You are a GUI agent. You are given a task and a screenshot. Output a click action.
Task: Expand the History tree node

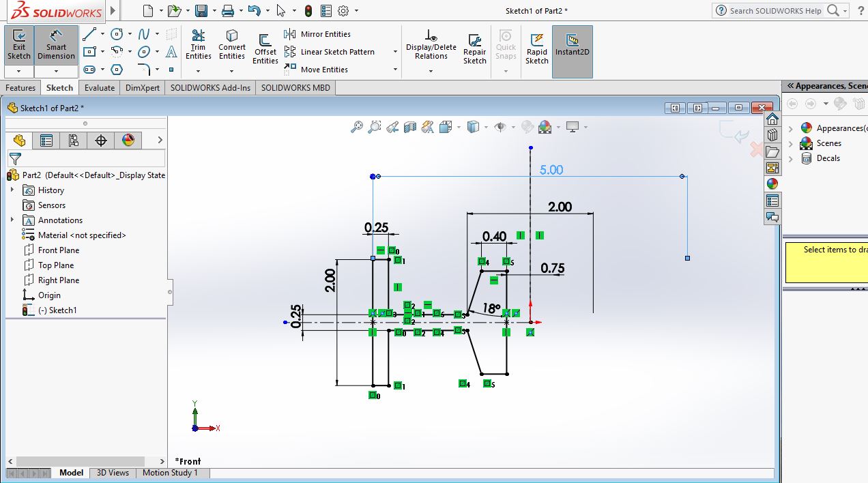[12, 190]
